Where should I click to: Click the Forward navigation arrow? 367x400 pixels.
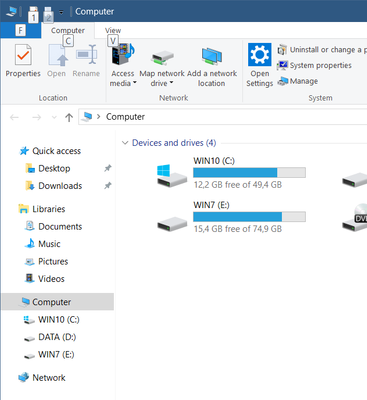[36, 117]
